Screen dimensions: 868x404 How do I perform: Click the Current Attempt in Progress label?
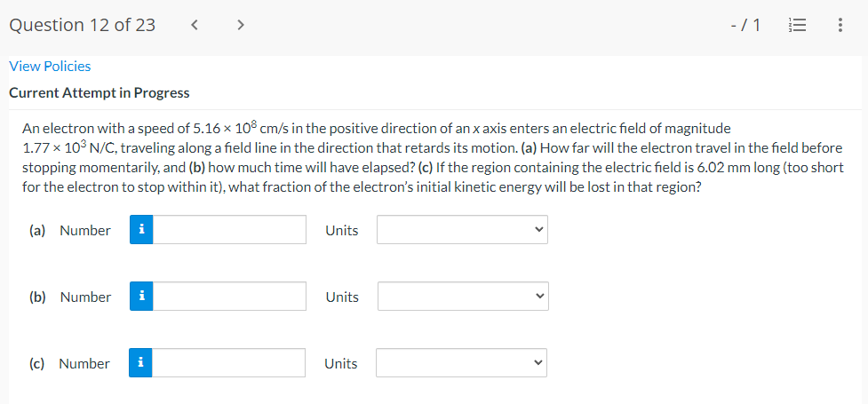click(x=99, y=92)
